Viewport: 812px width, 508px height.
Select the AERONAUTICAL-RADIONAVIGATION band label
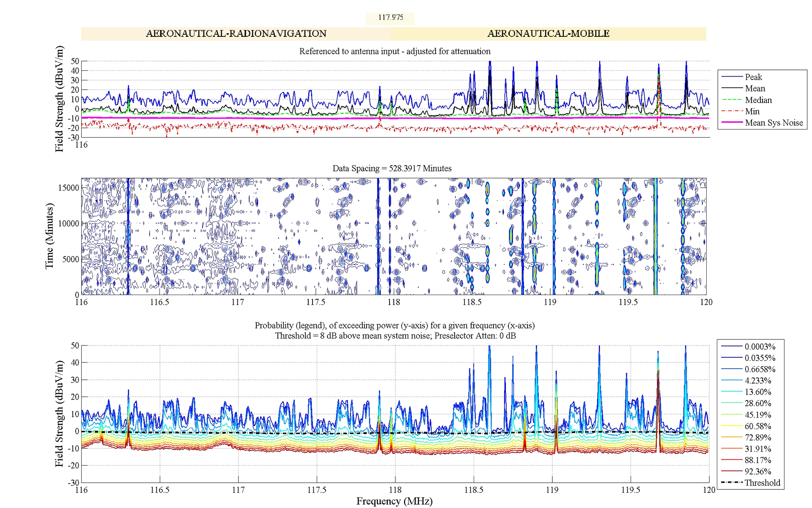tap(237, 33)
